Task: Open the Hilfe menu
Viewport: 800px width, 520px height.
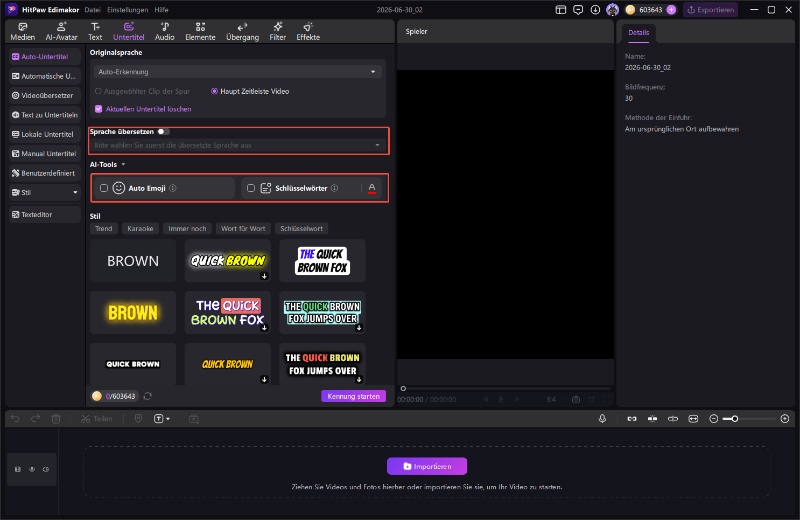Action: (x=161, y=10)
